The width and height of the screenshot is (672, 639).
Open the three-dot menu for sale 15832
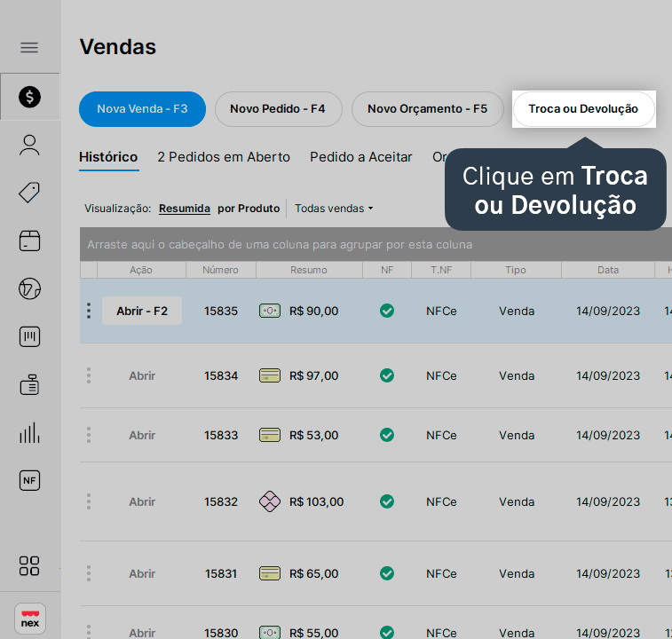click(89, 501)
